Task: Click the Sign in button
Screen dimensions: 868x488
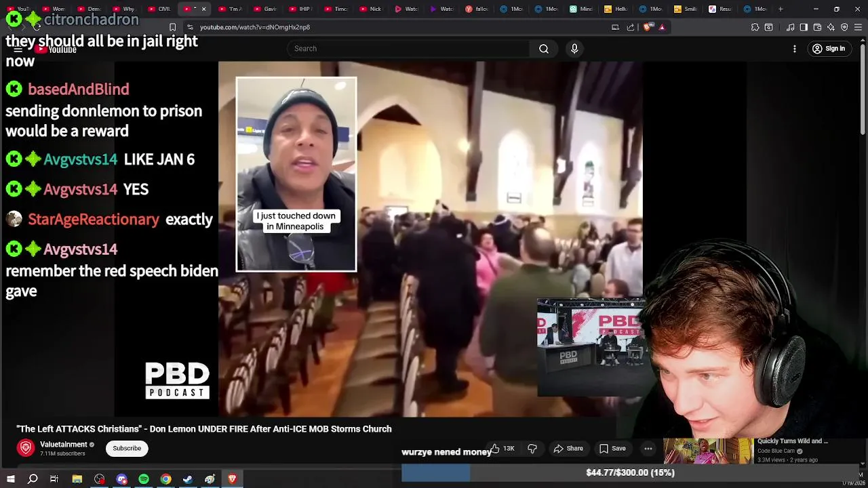Action: click(829, 49)
